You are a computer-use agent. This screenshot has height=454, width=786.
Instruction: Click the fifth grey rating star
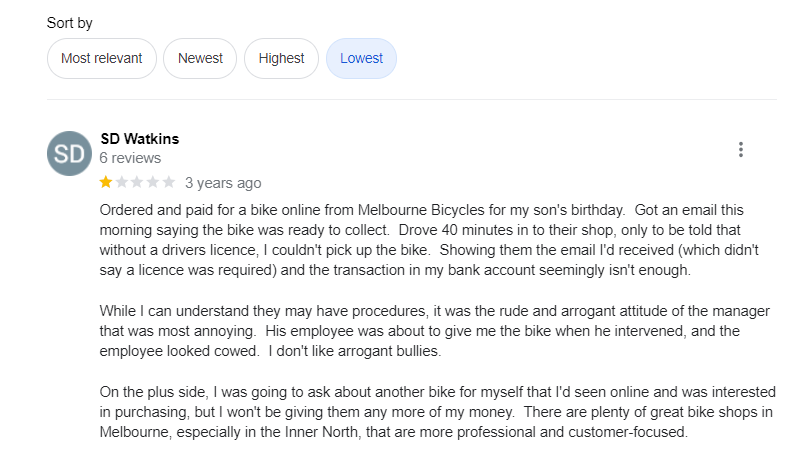click(169, 182)
